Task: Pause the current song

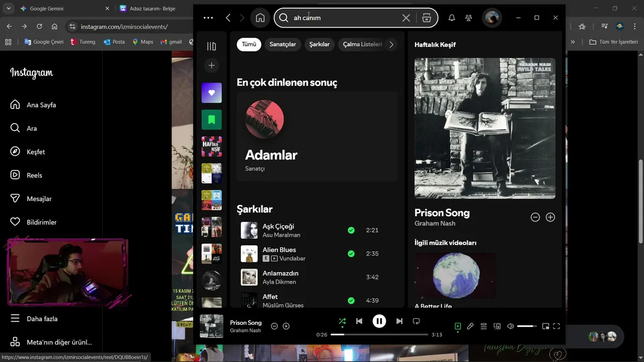Action: pos(379,321)
